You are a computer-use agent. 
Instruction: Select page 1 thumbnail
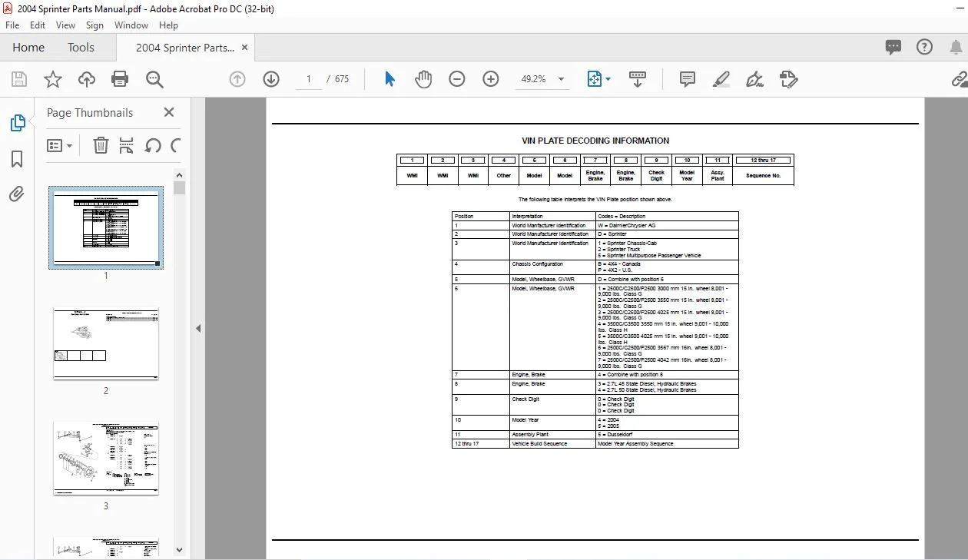(106, 227)
